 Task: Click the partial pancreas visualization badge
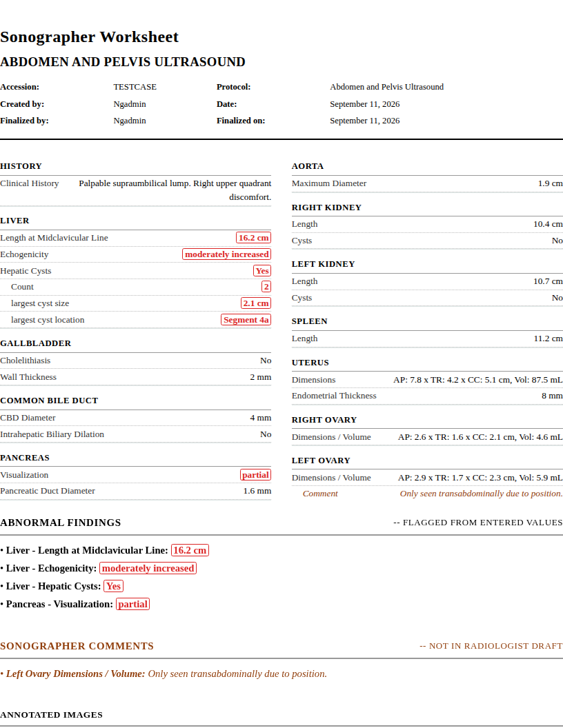[x=255, y=475]
